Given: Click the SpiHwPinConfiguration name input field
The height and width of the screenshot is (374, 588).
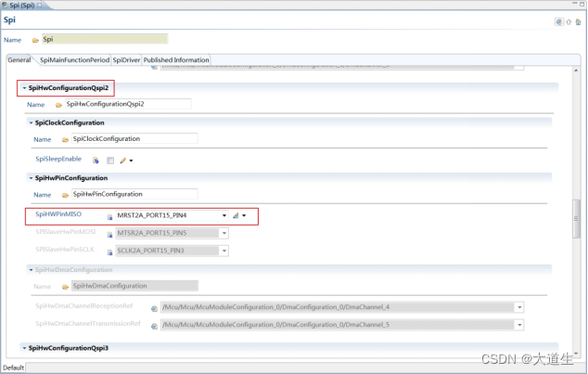Looking at the screenshot, I should pyautogui.click(x=134, y=194).
